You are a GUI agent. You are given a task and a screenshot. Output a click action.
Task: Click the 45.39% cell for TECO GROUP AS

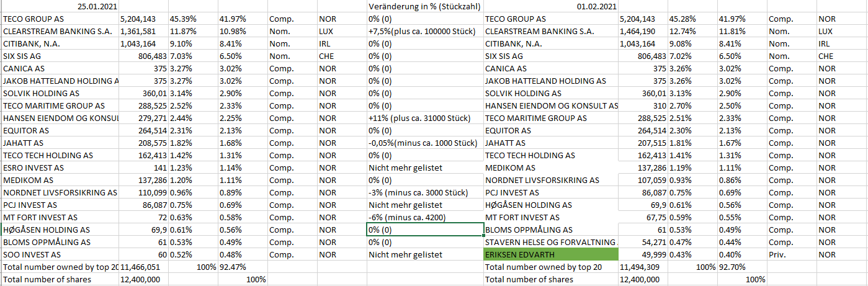192,19
